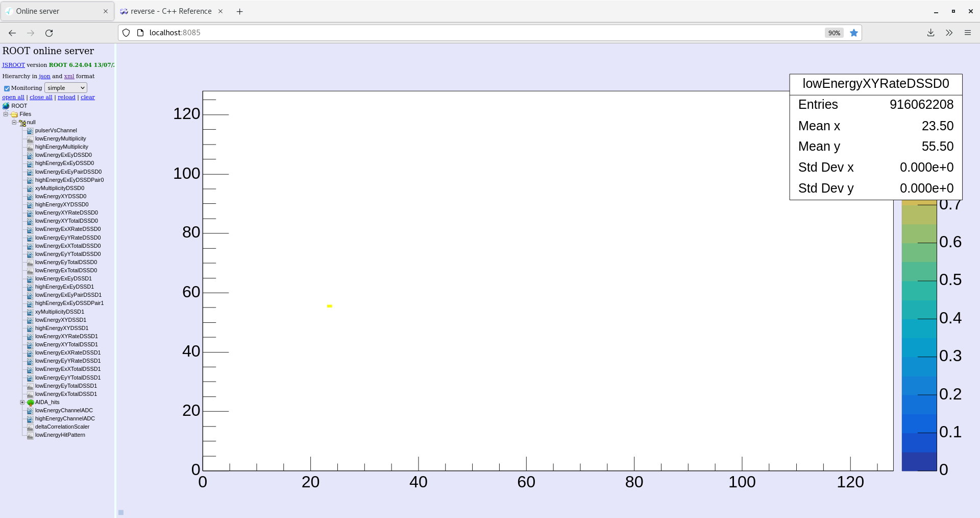Close the Online server tab
This screenshot has height=518, width=980.
pos(106,11)
